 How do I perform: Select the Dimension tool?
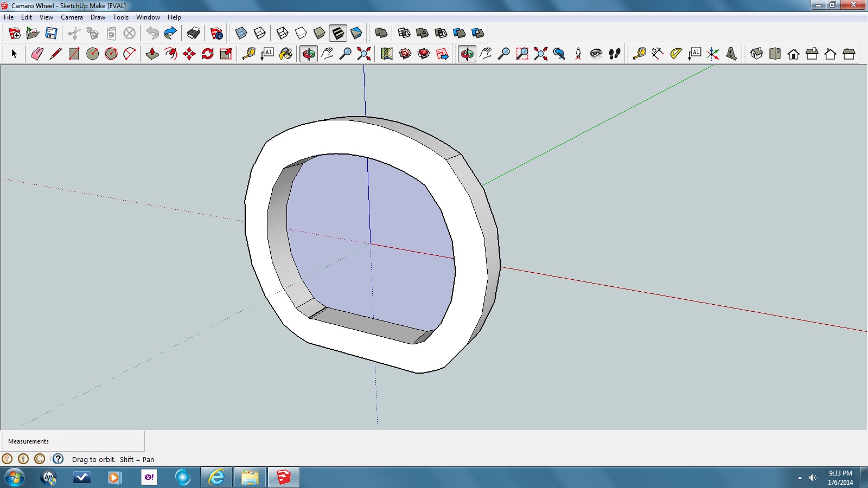click(x=658, y=54)
